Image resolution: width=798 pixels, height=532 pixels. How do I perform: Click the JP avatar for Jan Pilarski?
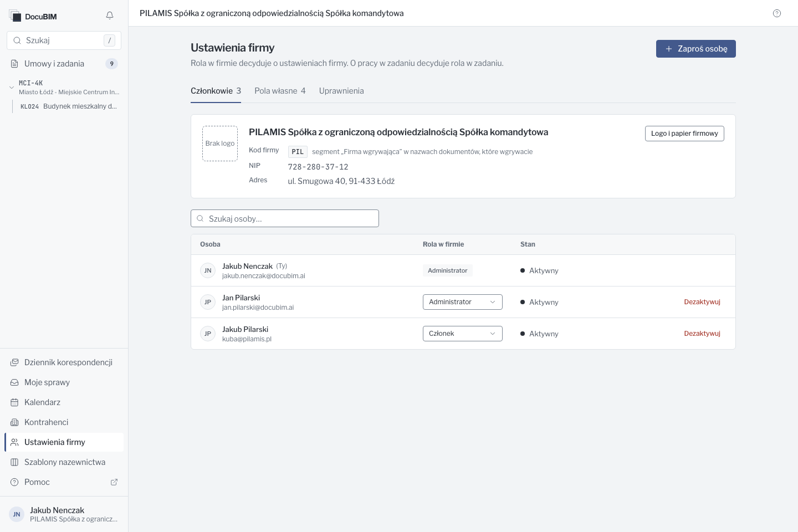[208, 302]
